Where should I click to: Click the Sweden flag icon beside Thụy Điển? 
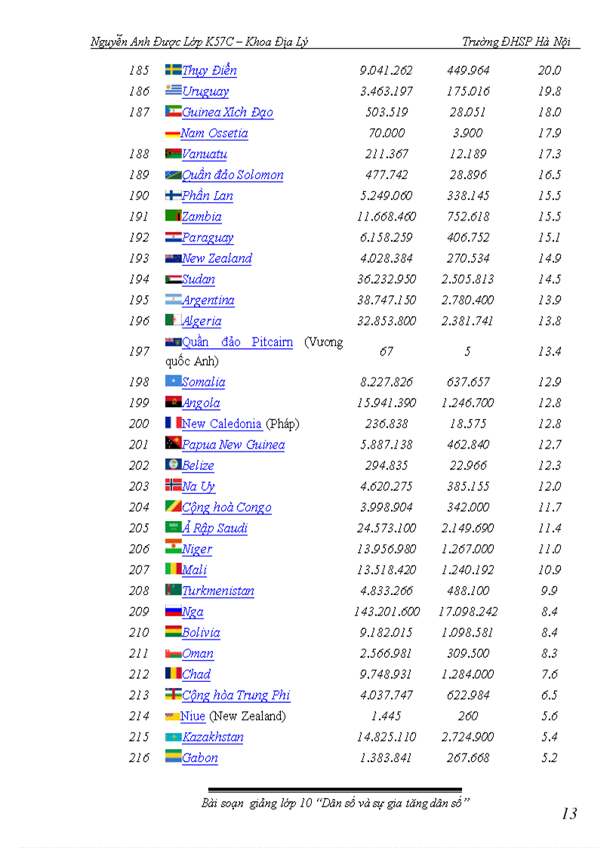point(173,69)
